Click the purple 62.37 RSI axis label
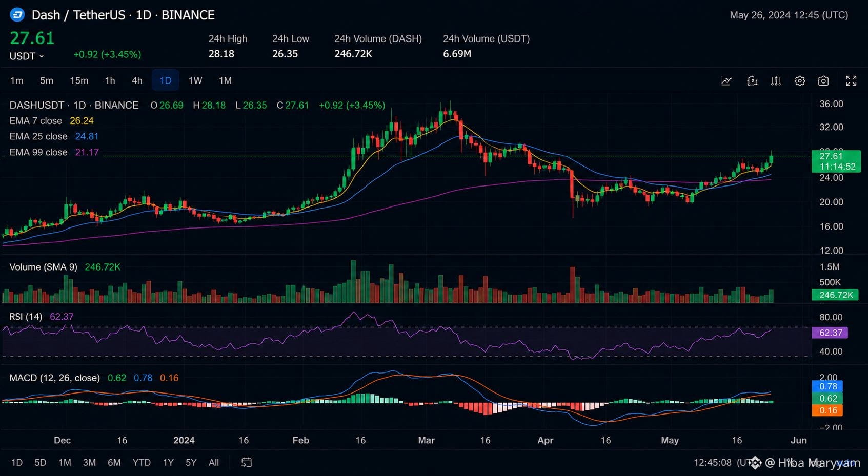The height and width of the screenshot is (476, 868). (x=830, y=333)
